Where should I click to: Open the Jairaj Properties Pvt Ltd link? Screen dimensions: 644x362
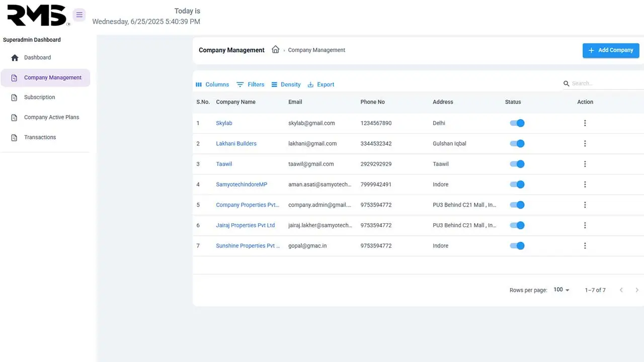[x=246, y=225]
